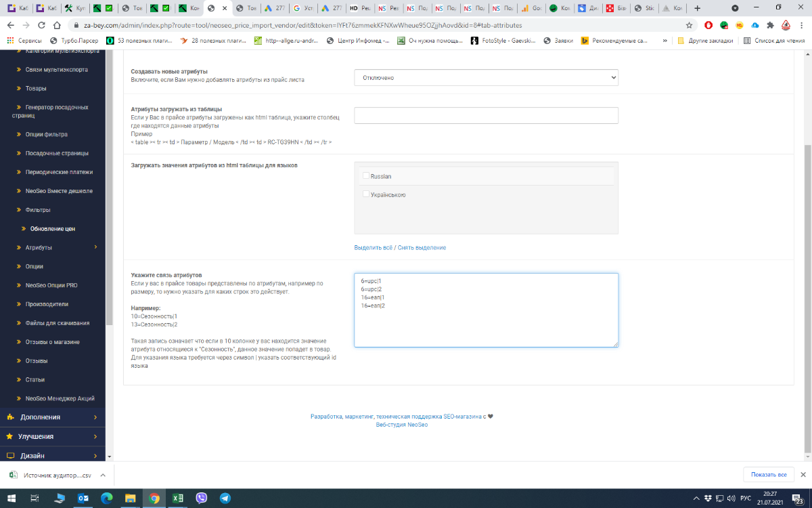Go to browser Home page icon

click(x=58, y=25)
